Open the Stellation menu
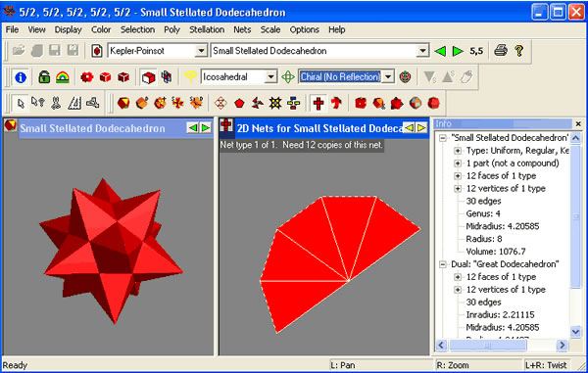This screenshot has width=588, height=373. point(207,29)
